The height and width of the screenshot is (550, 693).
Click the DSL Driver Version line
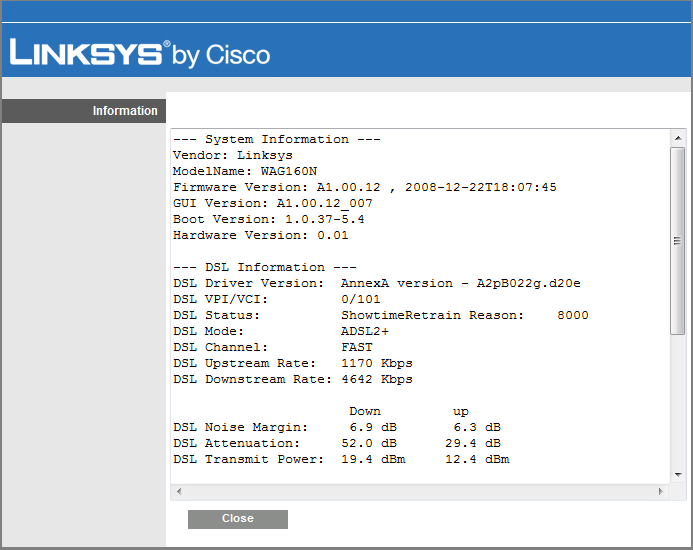(377, 283)
